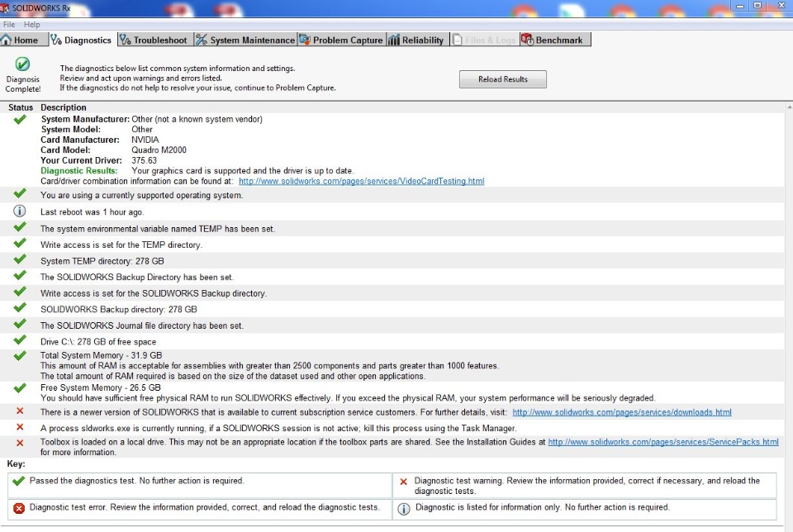
Task: Click green check beside System TEMP directory 278 GB
Action: tap(20, 259)
